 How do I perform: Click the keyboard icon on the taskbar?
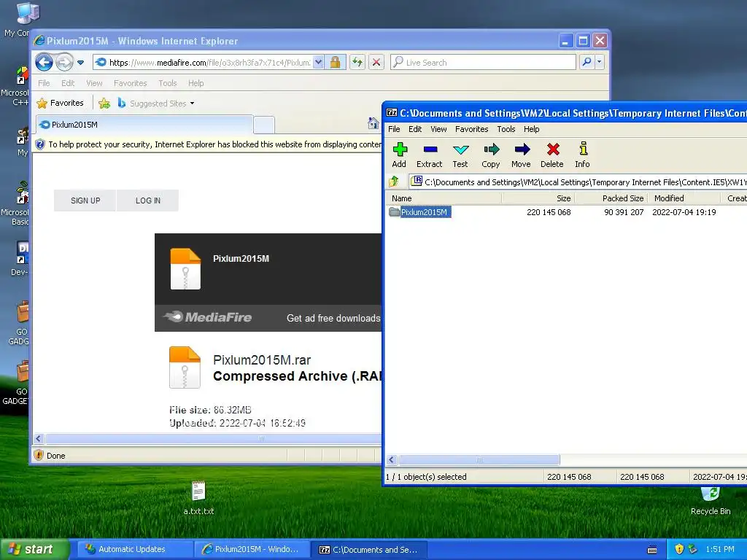pos(652,550)
